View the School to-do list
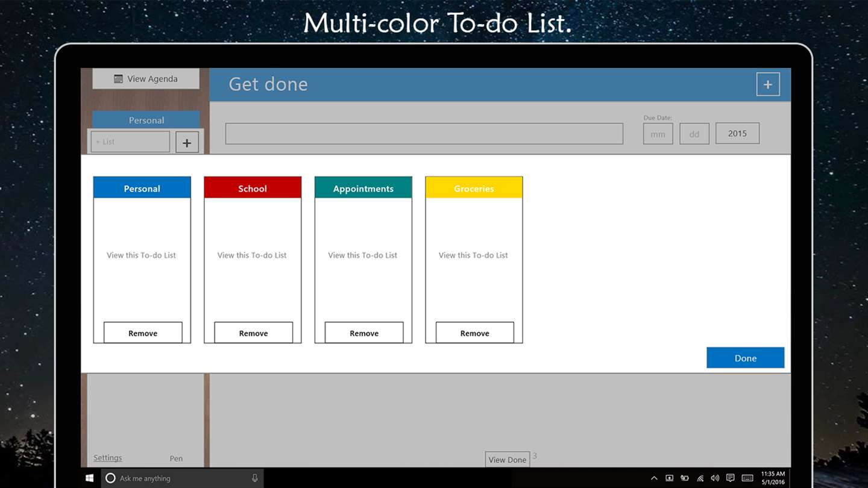The width and height of the screenshot is (868, 488). point(252,255)
